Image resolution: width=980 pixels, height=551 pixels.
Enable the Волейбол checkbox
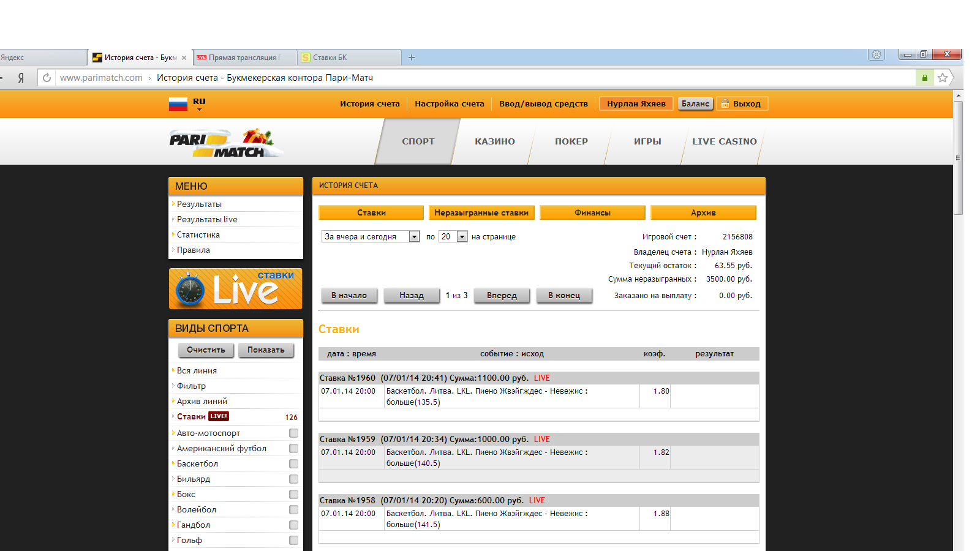coord(293,510)
